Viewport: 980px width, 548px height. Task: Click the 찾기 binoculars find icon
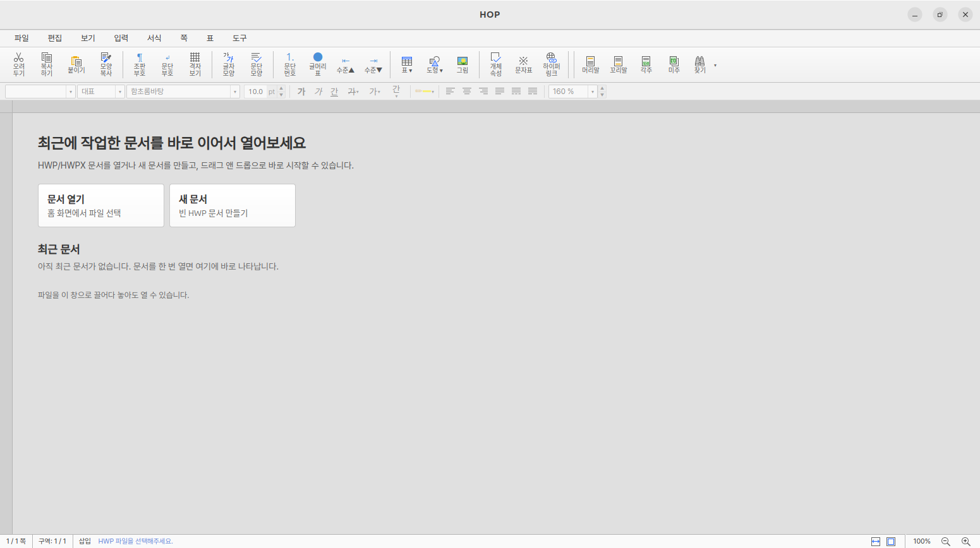coord(700,64)
